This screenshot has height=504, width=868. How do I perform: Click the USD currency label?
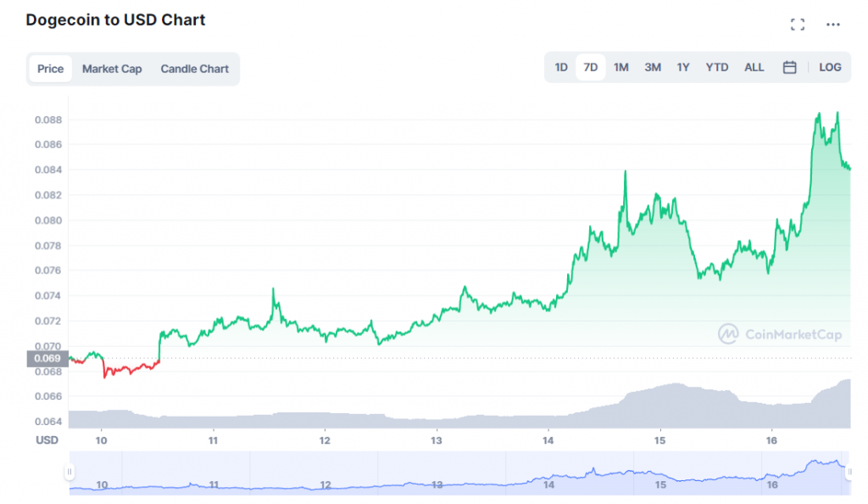pyautogui.click(x=47, y=440)
